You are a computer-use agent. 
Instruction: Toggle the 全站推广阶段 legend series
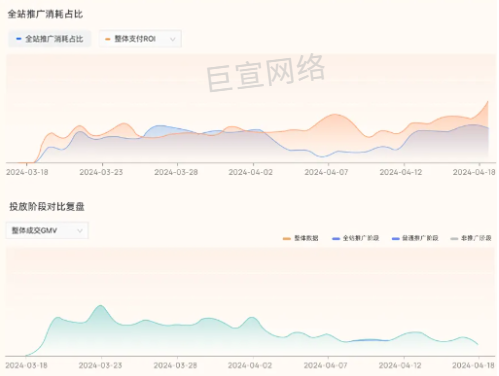[355, 238]
